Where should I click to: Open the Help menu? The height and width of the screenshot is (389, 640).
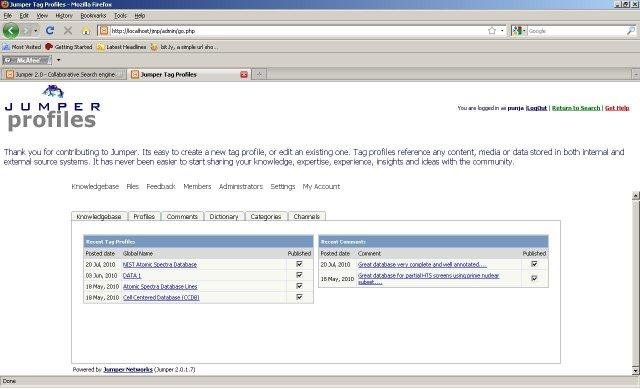(x=140, y=16)
